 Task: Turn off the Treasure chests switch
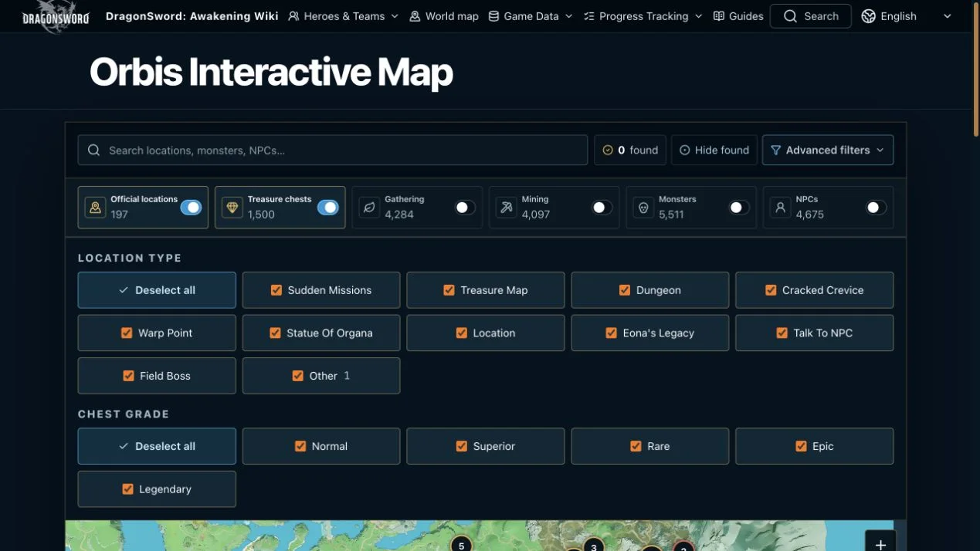pos(328,208)
